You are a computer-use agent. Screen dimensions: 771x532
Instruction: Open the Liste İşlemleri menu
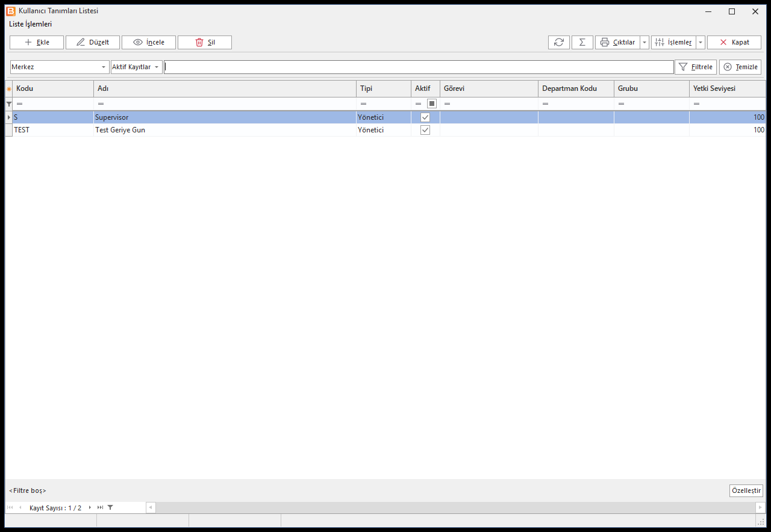coord(31,24)
